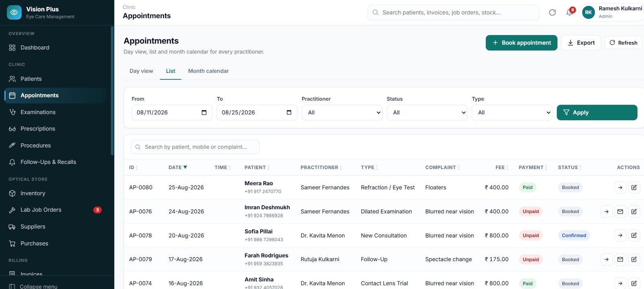
Task: Open the Suppliers page
Action: click(55, 227)
